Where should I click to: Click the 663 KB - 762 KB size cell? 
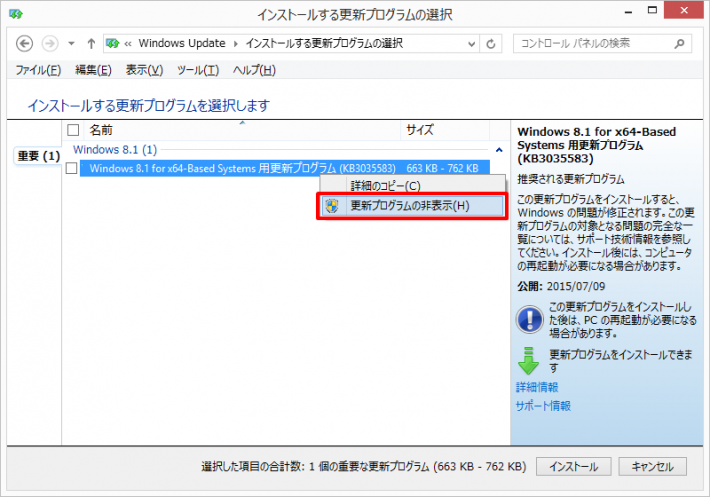442,168
